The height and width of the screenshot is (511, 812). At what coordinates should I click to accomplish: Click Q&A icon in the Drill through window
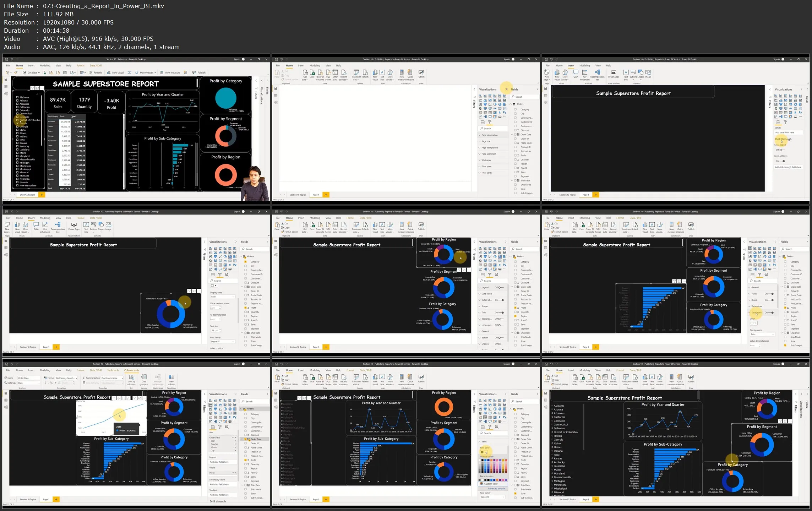pos(576,74)
